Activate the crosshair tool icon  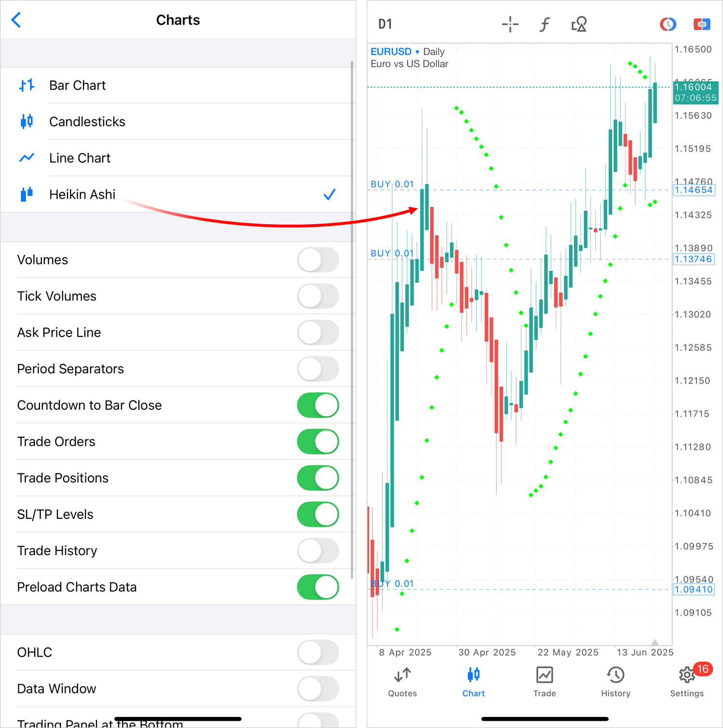tap(510, 24)
